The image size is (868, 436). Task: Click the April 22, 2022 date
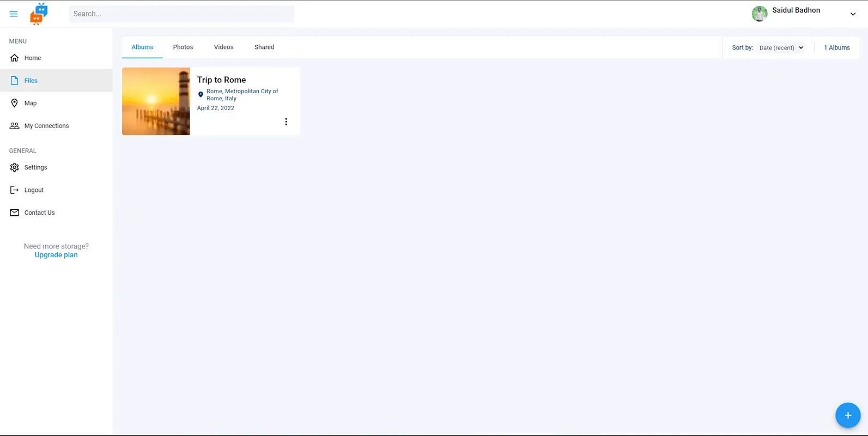click(216, 108)
